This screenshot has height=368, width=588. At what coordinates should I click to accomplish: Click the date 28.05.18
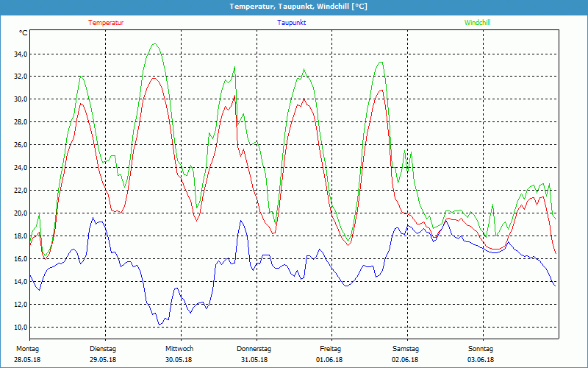(x=27, y=360)
